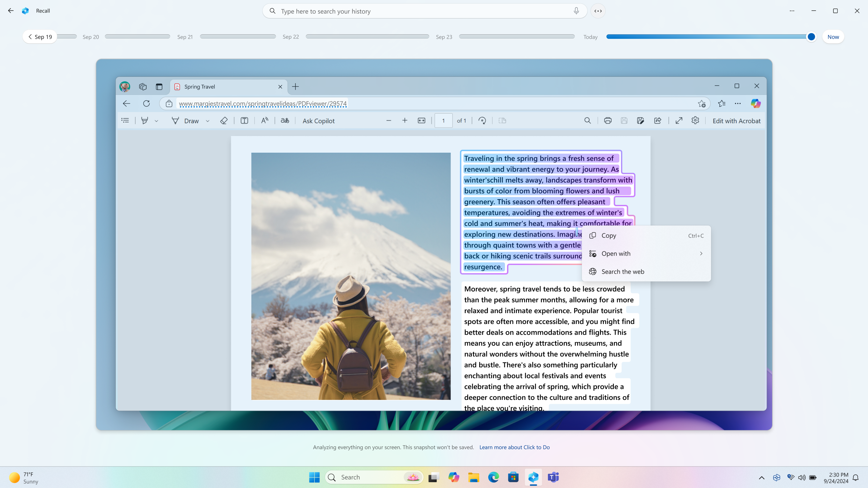
Task: Expand the Eraser tool options
Action: (223, 120)
